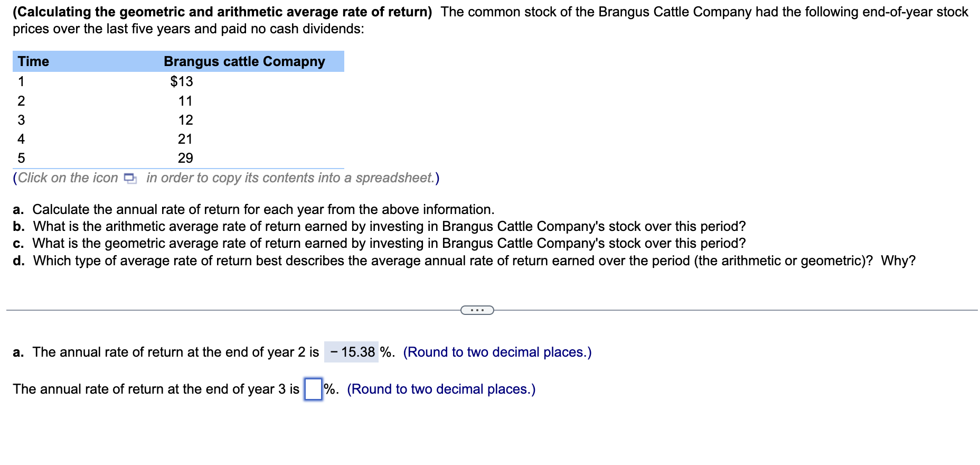Click the Time column header
Viewport: 980px width, 465px height.
click(33, 61)
